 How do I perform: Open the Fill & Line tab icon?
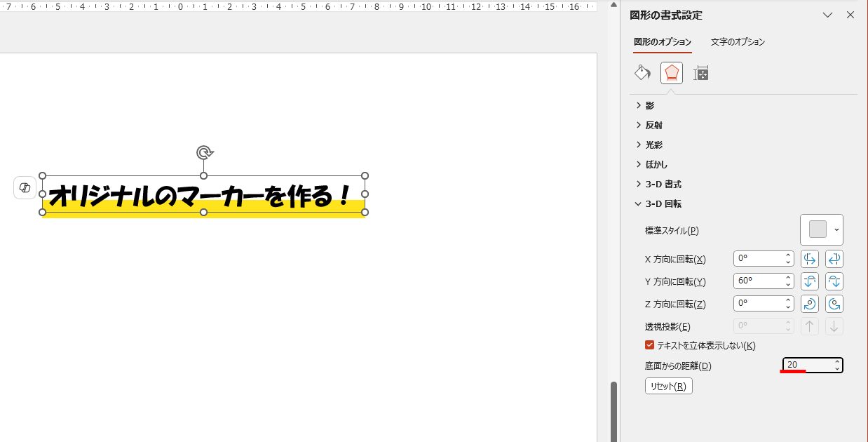coord(642,73)
